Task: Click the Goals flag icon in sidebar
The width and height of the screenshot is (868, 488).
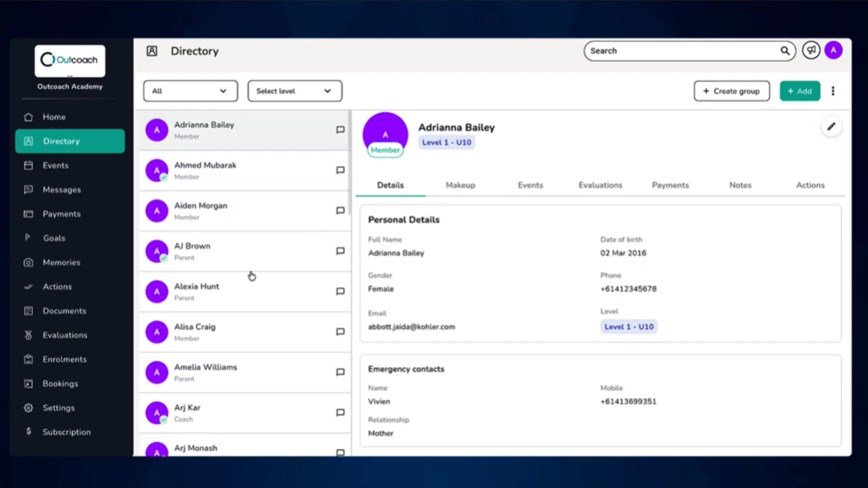Action: click(x=28, y=238)
